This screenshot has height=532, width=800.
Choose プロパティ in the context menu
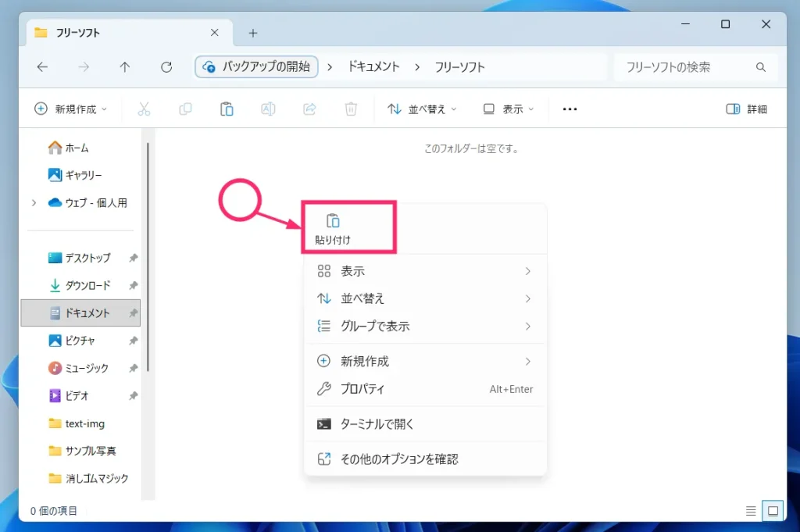point(424,389)
